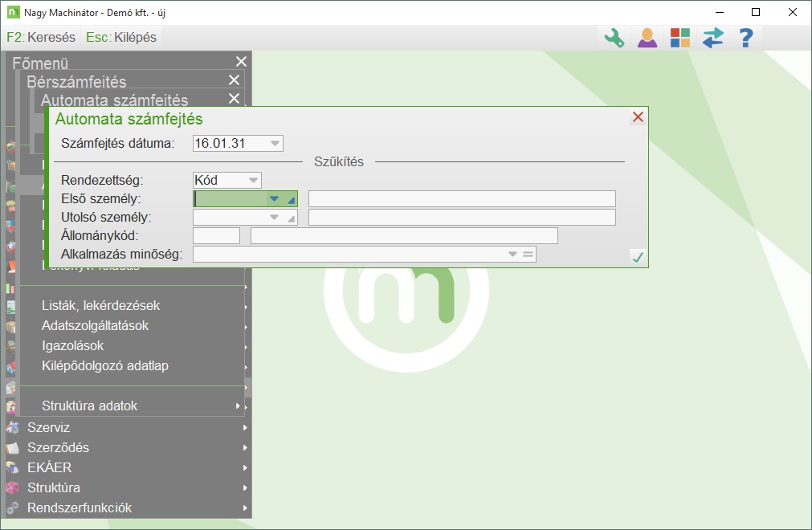
Task: Open Számfejtés dátuma date dropdown
Action: pos(275,144)
